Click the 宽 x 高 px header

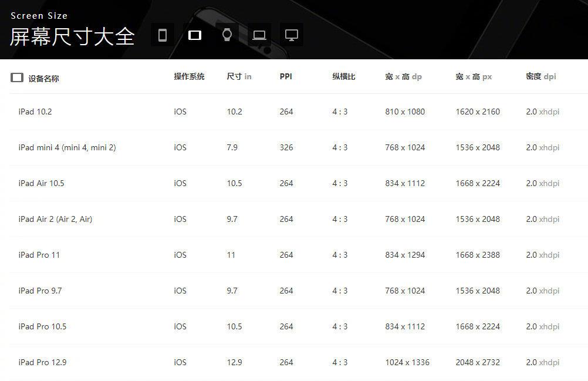tap(474, 76)
